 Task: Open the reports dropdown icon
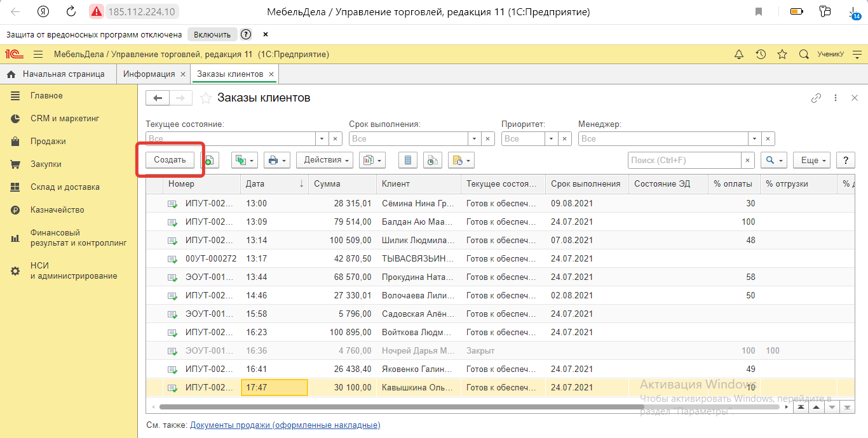click(x=372, y=160)
